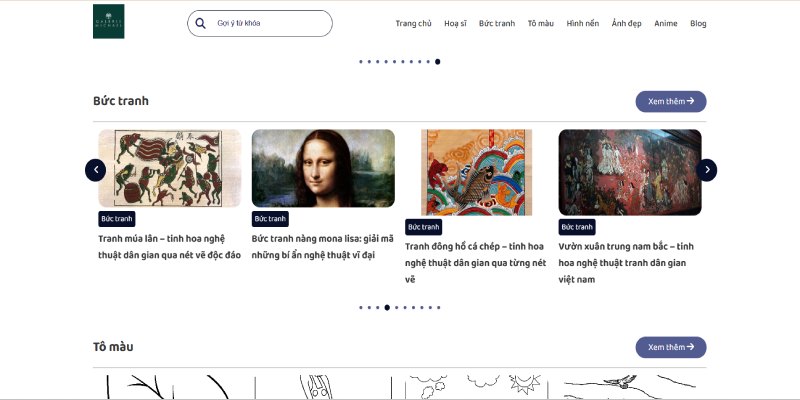The height and width of the screenshot is (400, 800).
Task: Open the Mona Lisa painting thumbnail
Action: click(323, 168)
